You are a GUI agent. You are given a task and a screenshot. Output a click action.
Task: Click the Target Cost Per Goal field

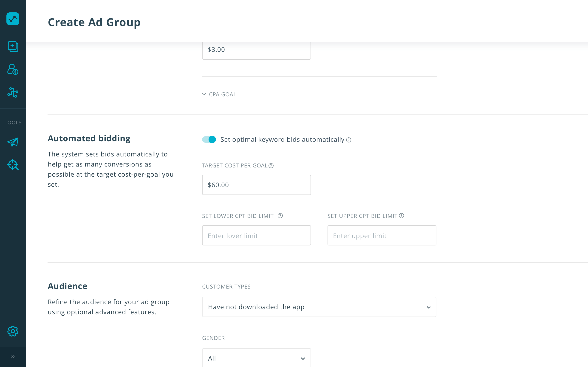pyautogui.click(x=256, y=185)
